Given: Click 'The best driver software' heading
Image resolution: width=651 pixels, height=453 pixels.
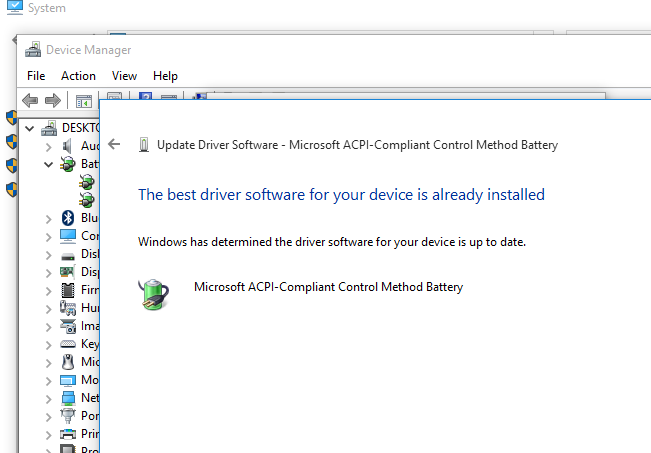Looking at the screenshot, I should [x=341, y=194].
